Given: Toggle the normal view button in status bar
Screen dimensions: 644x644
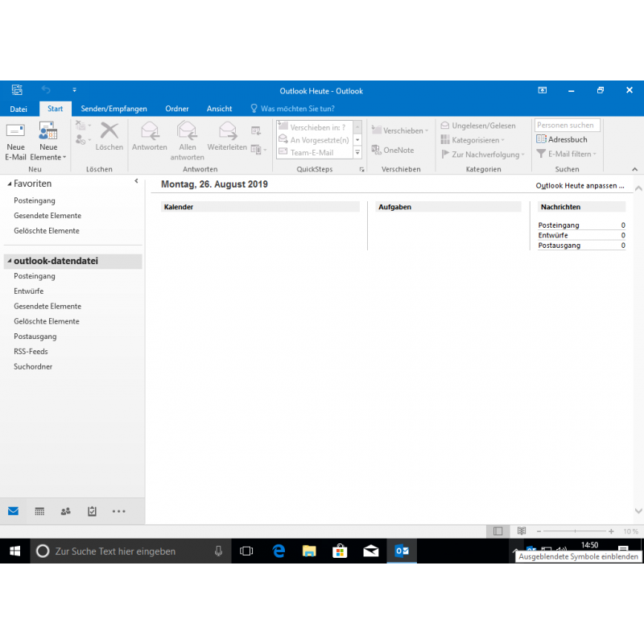Looking at the screenshot, I should (x=498, y=531).
